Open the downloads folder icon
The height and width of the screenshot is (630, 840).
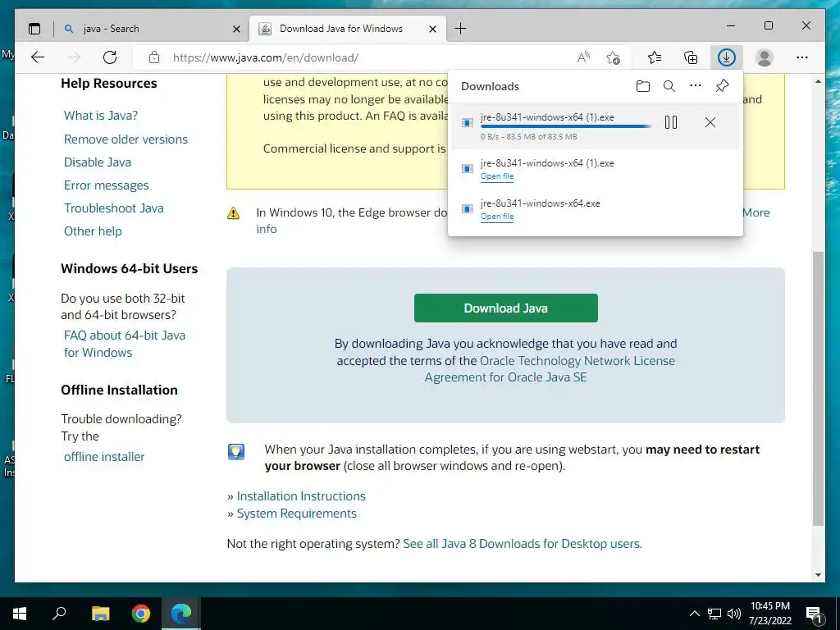click(643, 86)
